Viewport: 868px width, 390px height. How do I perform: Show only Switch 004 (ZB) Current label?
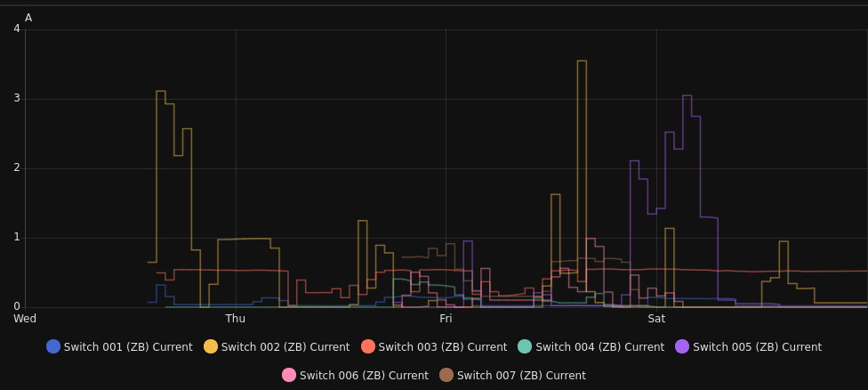599,347
